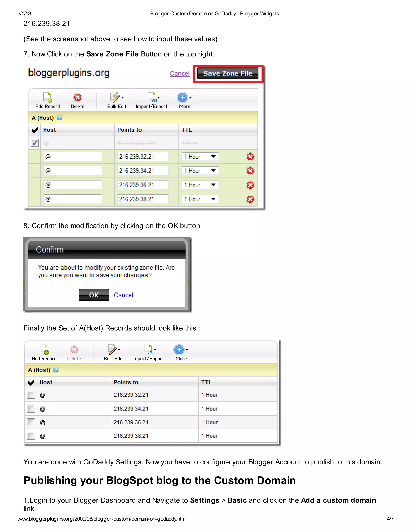Remove the 216.239.32.21 record with red X
This screenshot has width=411, height=532.
click(x=250, y=157)
